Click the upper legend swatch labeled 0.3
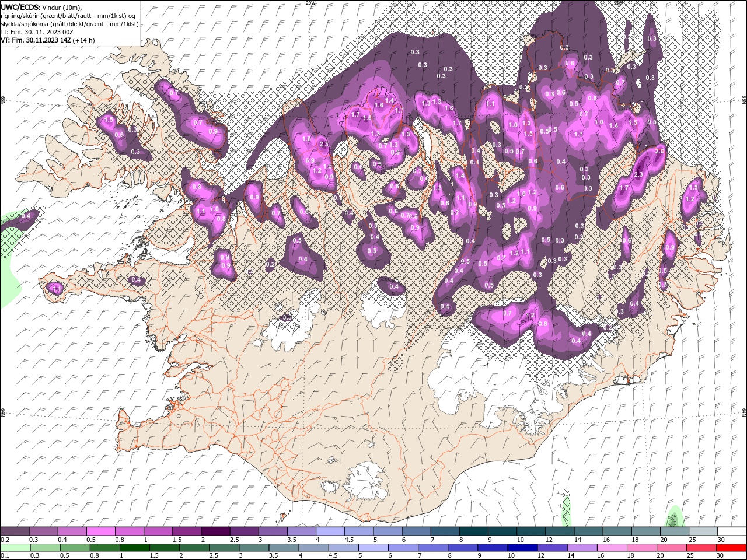Image resolution: width=747 pixels, height=560 pixels. [x=43, y=531]
